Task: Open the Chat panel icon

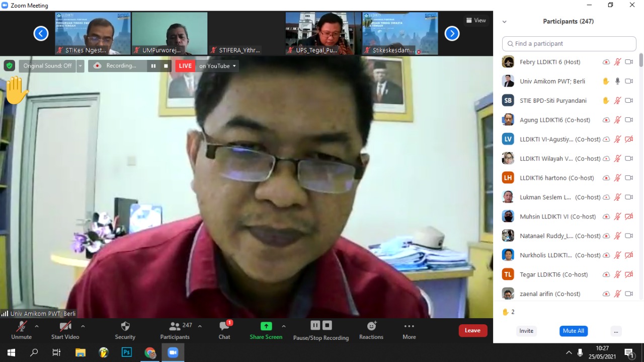Action: pos(224,326)
